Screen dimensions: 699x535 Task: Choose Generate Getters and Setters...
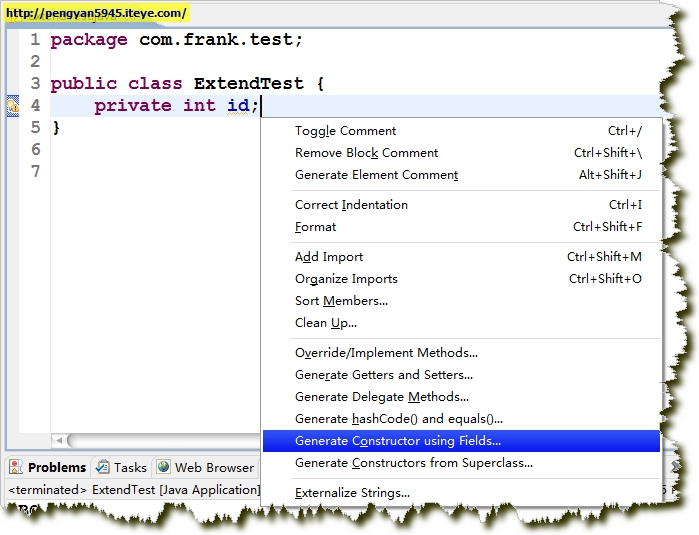pyautogui.click(x=461, y=375)
